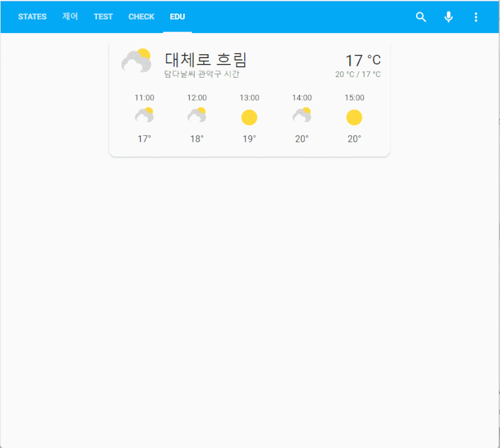Screen dimensions: 500x448
Task: Click the 대체로 흐림 weather condition title
Action: [206, 59]
